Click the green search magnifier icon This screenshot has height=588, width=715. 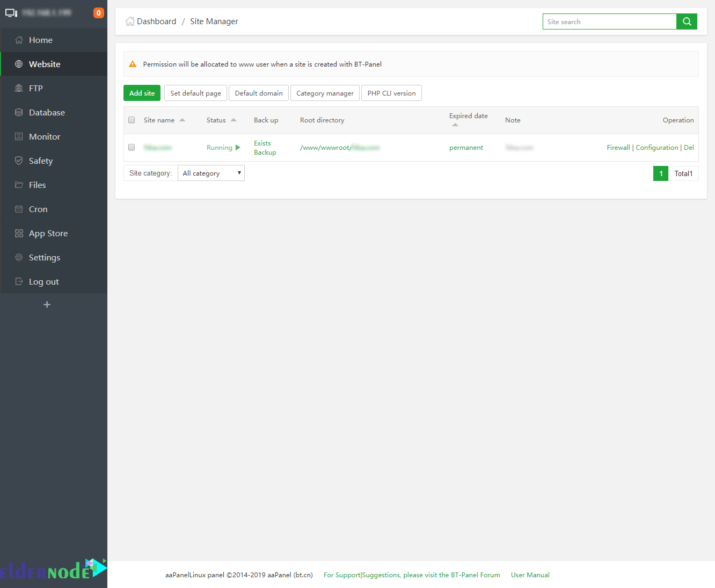point(687,21)
